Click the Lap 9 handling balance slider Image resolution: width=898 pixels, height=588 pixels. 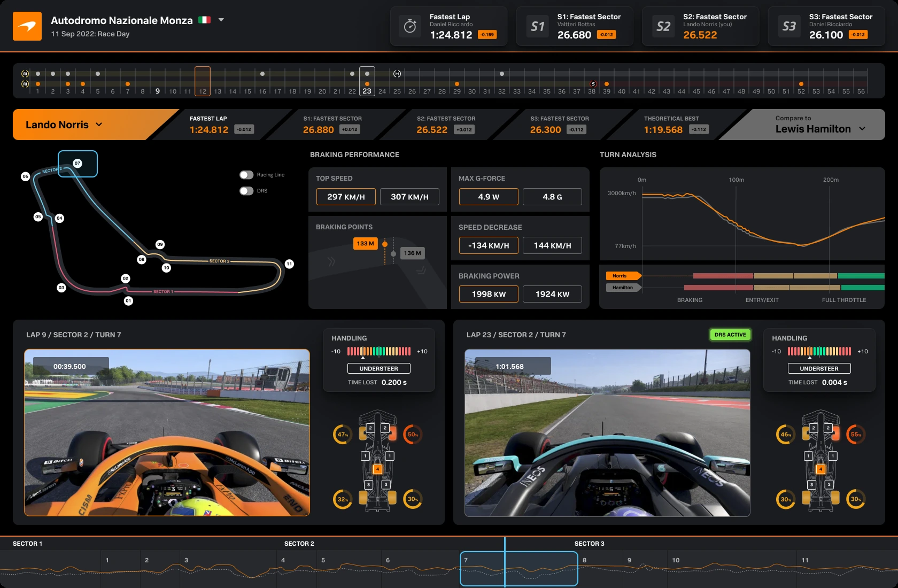pos(379,351)
